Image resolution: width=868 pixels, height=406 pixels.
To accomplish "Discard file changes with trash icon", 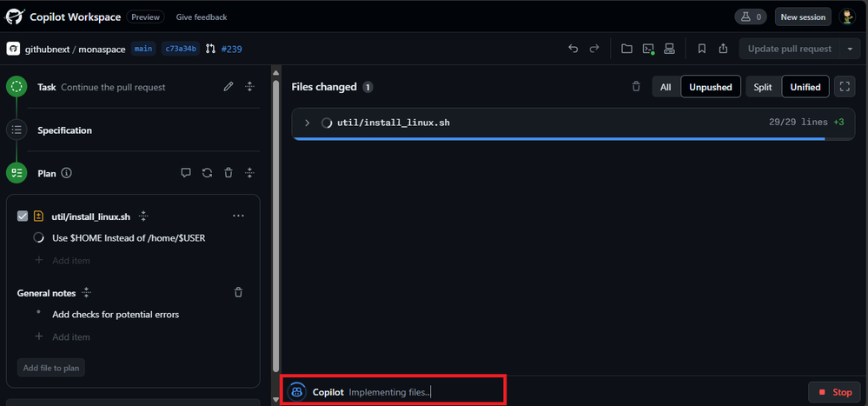I will pos(637,86).
